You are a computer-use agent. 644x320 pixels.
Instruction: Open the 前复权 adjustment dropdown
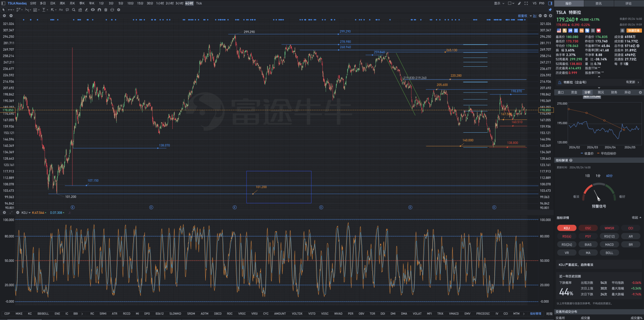524,16
